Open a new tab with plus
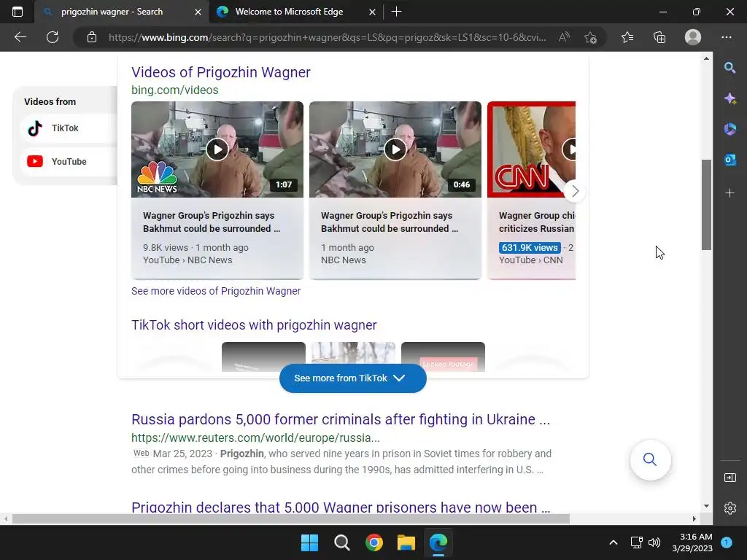The image size is (747, 560). click(x=396, y=12)
